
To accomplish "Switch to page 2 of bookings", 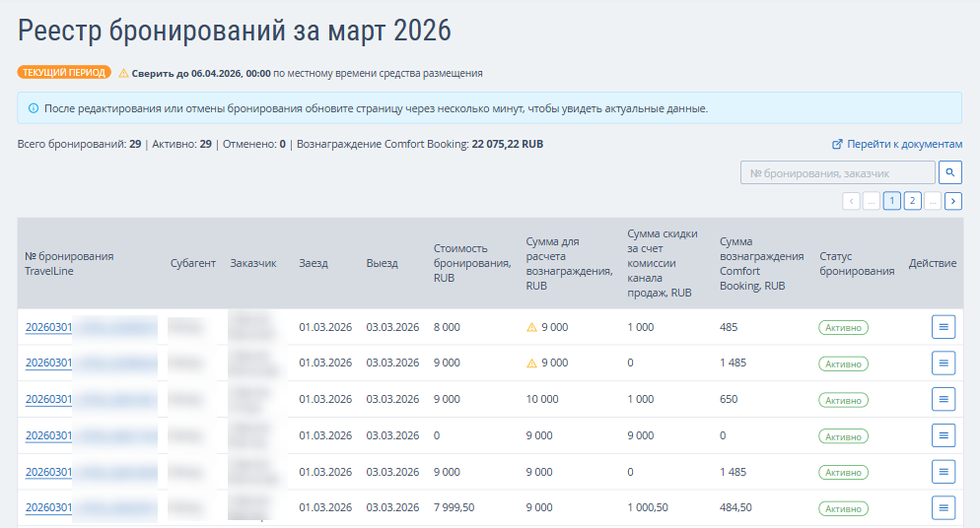I will pos(913,201).
